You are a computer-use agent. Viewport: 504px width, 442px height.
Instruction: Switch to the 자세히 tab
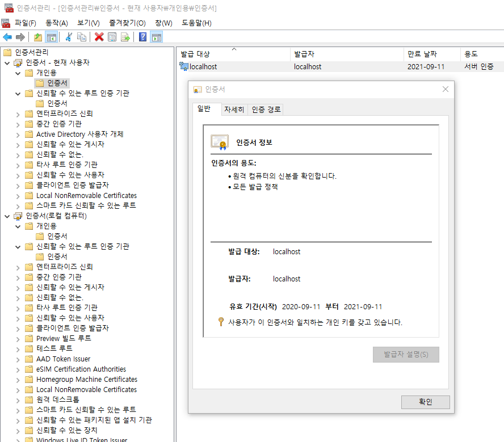[234, 110]
